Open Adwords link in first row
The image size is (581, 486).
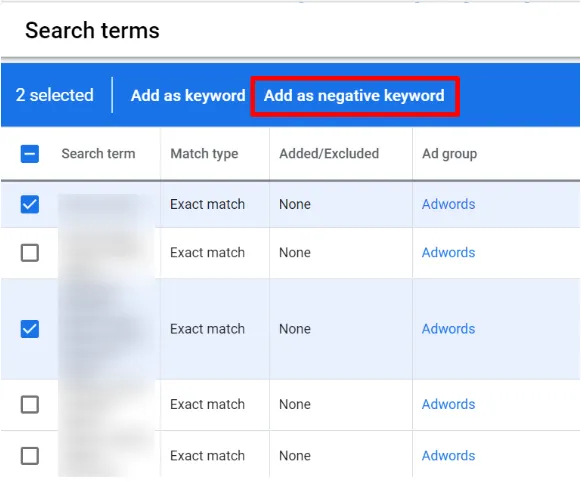pyautogui.click(x=448, y=204)
